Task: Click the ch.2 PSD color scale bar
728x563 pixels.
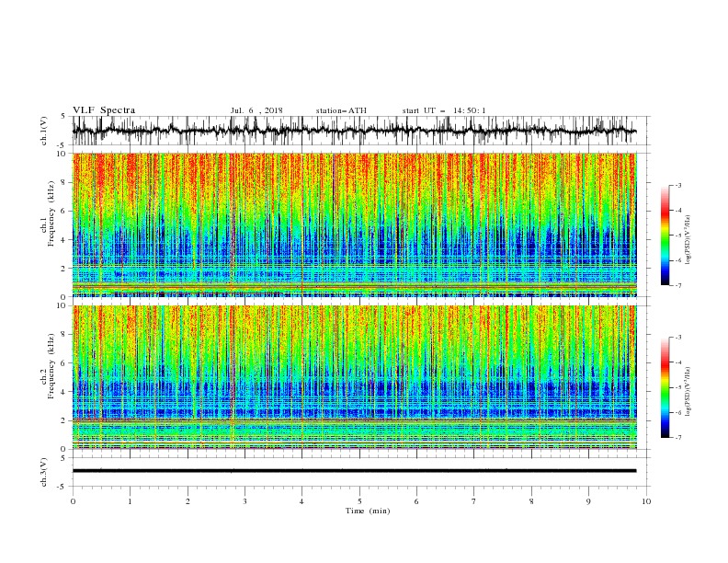Action: [665, 387]
